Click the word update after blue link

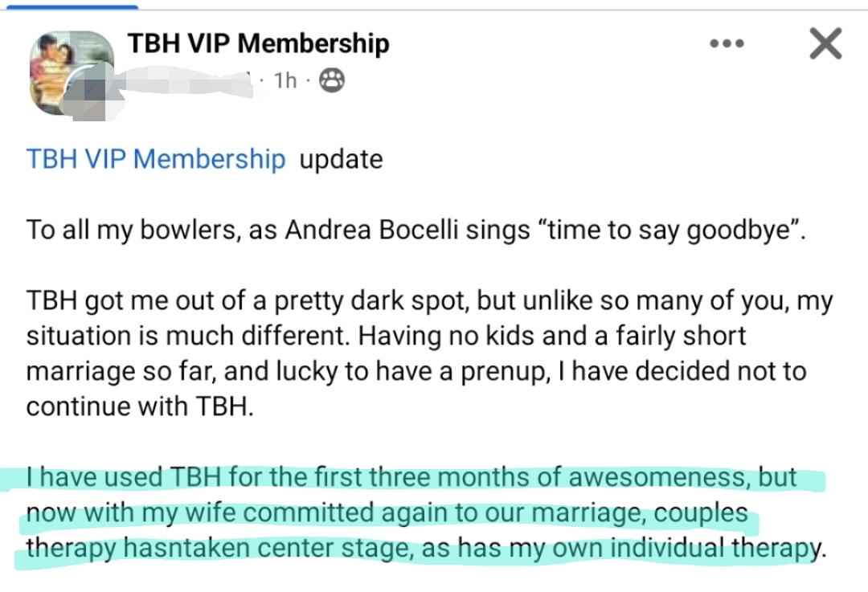click(x=341, y=159)
